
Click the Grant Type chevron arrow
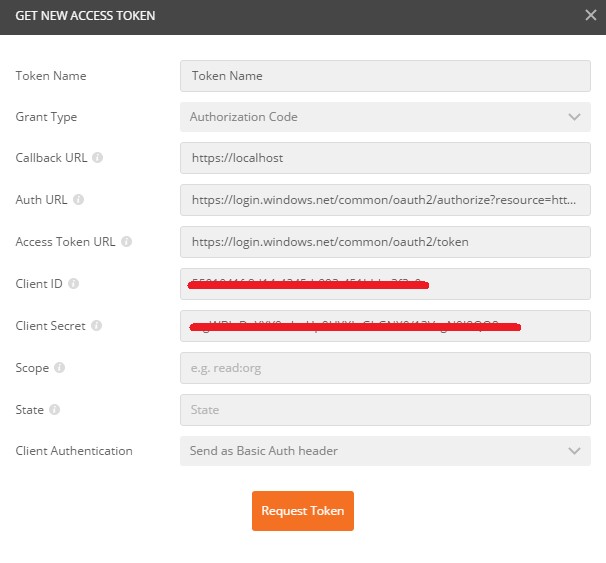574,117
